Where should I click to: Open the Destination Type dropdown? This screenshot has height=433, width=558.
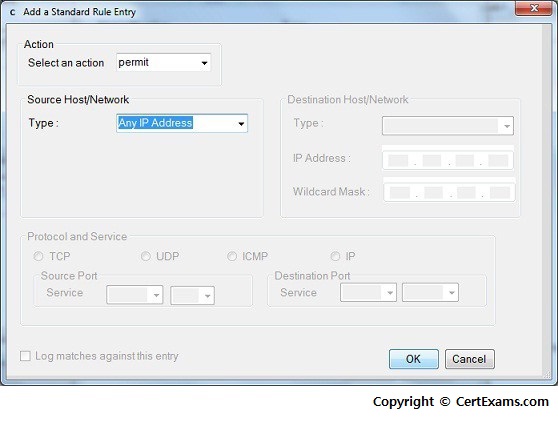pos(448,126)
